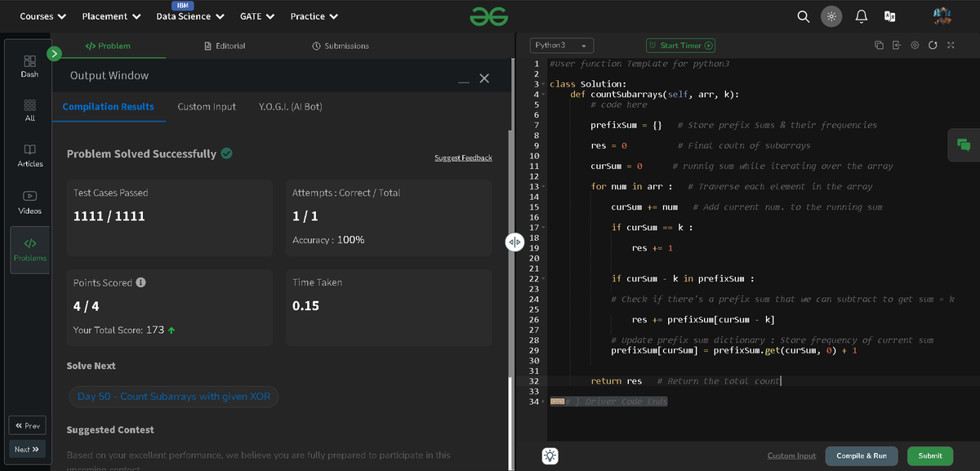Switch to the Editorial tab
This screenshot has height=471, width=980.
coord(225,46)
